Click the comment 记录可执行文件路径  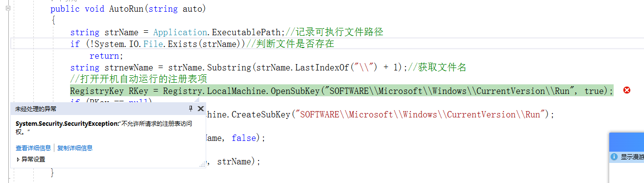[334, 32]
